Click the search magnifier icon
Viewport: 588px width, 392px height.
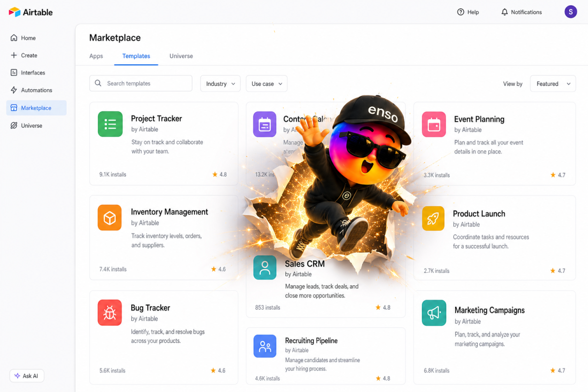[x=98, y=83]
